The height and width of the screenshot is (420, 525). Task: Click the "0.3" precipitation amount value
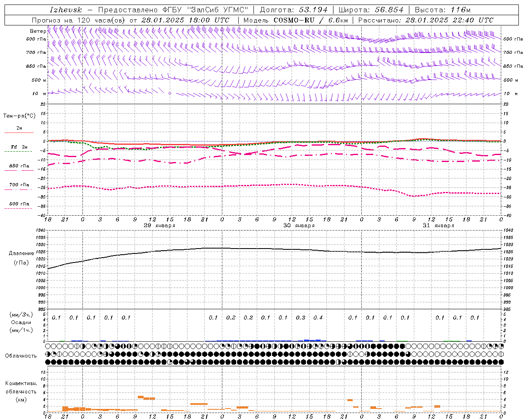[301, 318]
